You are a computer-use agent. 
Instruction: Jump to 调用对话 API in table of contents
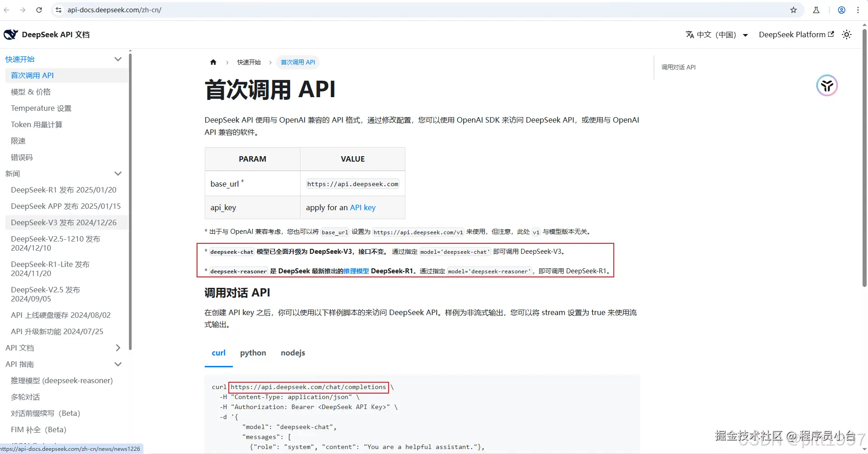[x=678, y=67]
